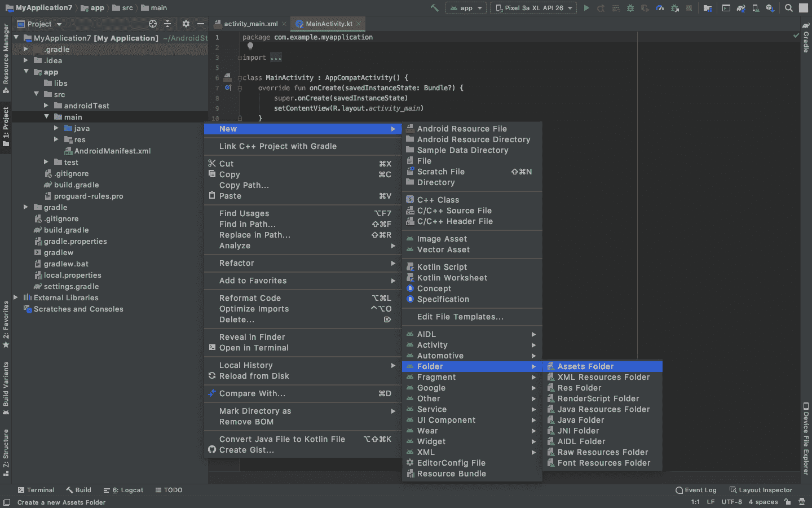The image size is (812, 508).
Task: Open the SDK Manager icon
Action: [x=771, y=8]
